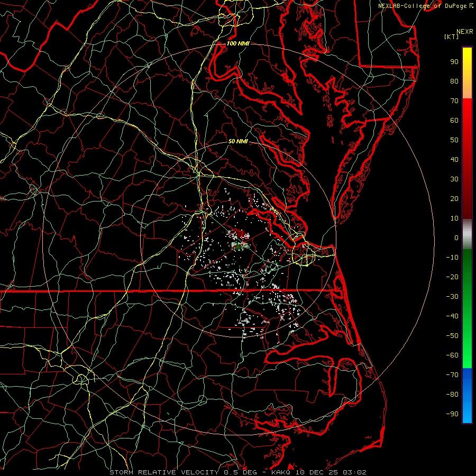Click the 30 value on the velocity scale
This screenshot has height=476, width=476.
(x=454, y=179)
